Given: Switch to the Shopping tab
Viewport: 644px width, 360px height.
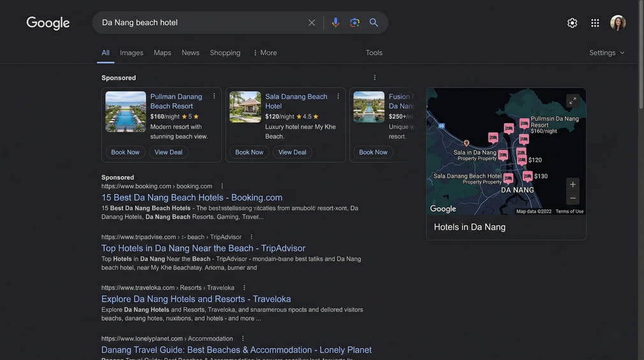Looking at the screenshot, I should (x=225, y=52).
